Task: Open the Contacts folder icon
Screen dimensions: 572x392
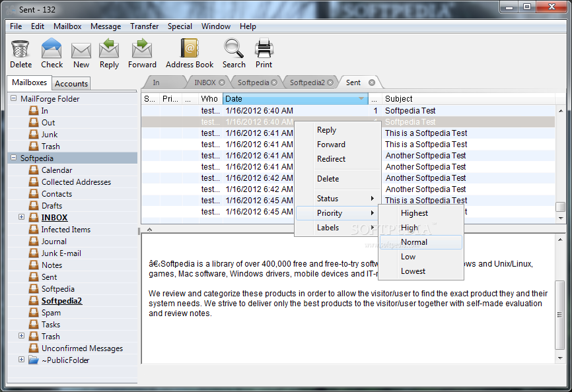Action: click(34, 194)
